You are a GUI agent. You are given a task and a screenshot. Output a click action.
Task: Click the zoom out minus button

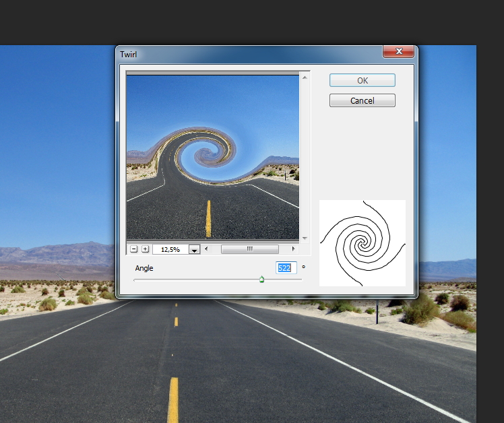coord(133,249)
